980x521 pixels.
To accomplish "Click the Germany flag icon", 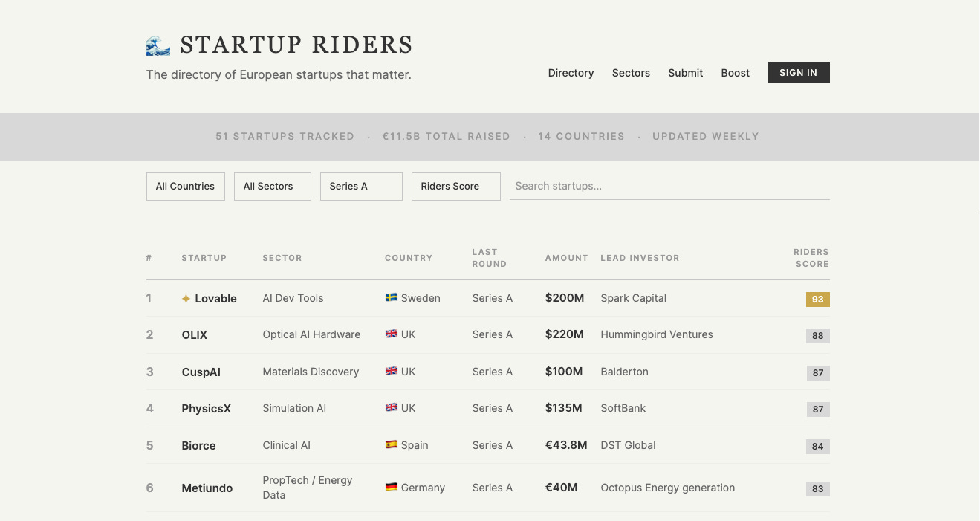I will coord(392,488).
